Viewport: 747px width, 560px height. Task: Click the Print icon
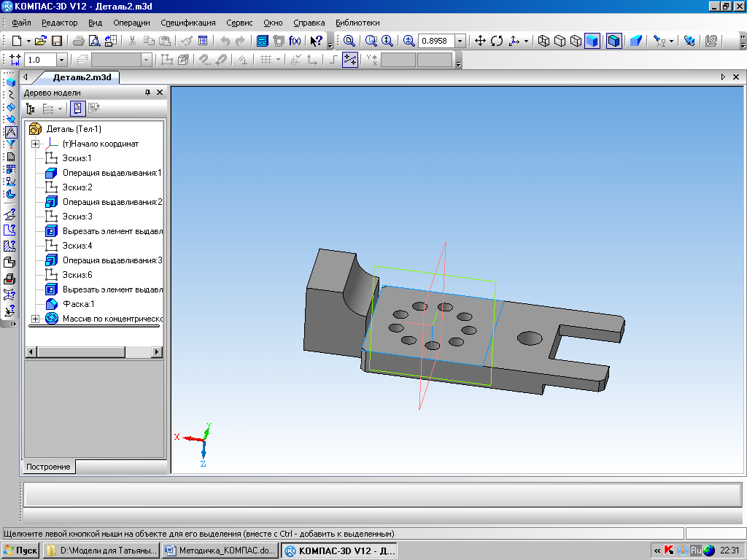pos(79,41)
